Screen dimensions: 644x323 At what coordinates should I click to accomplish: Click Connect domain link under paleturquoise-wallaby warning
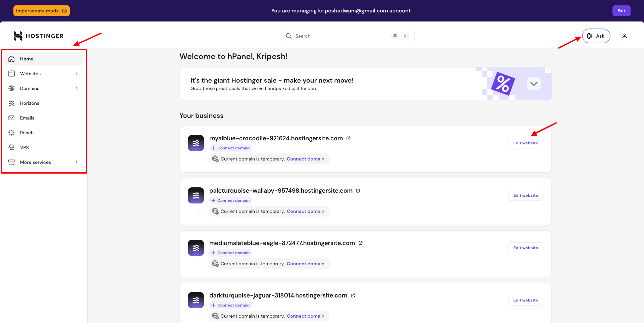(305, 211)
